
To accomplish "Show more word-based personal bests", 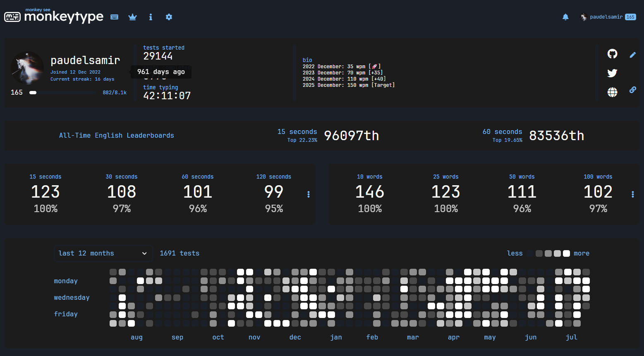I will (x=632, y=194).
